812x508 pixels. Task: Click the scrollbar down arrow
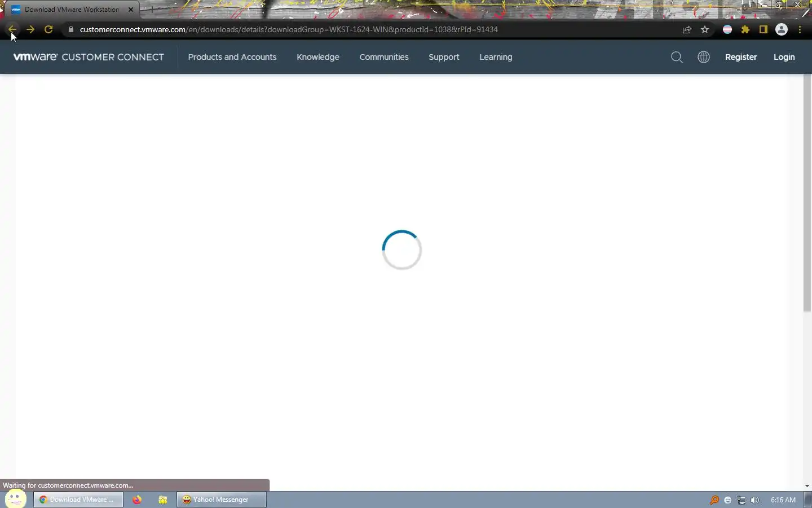[807, 486]
